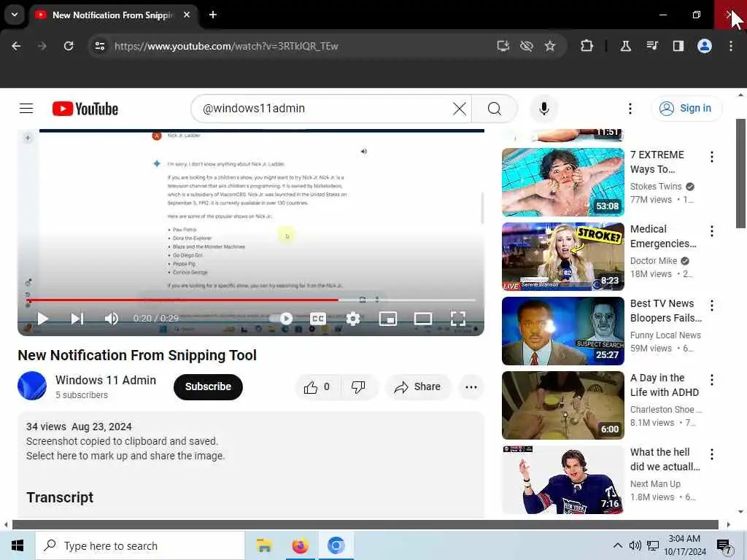Open the browser extensions puzzle icon
747x560 pixels.
coord(587,46)
